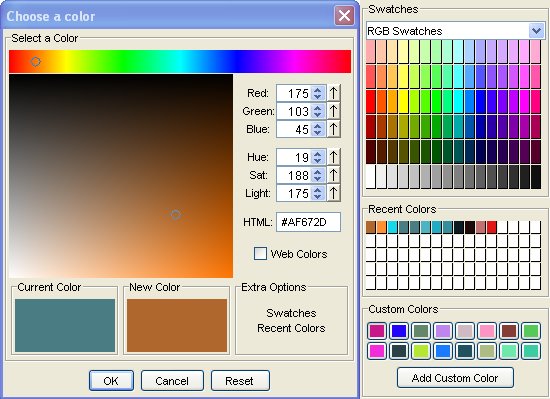The width and height of the screenshot is (550, 399).
Task: Click the Blue spinner arrows
Action: [318, 129]
